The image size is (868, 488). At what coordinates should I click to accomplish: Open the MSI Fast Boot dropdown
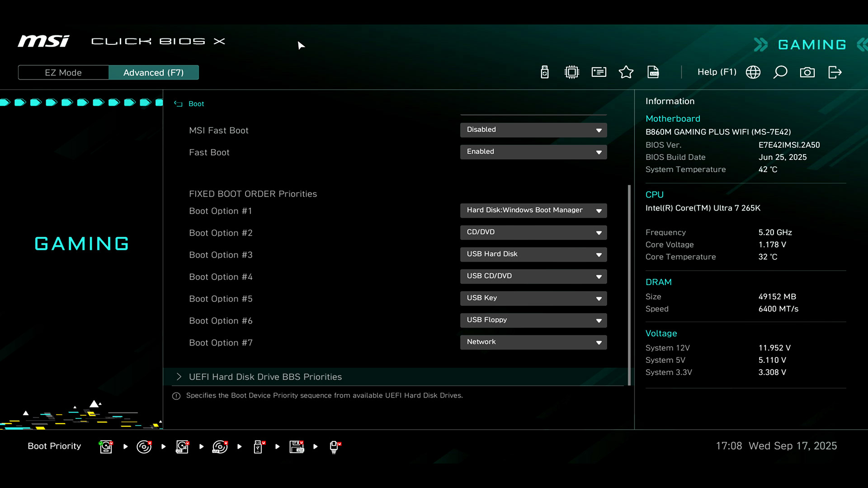tap(533, 130)
